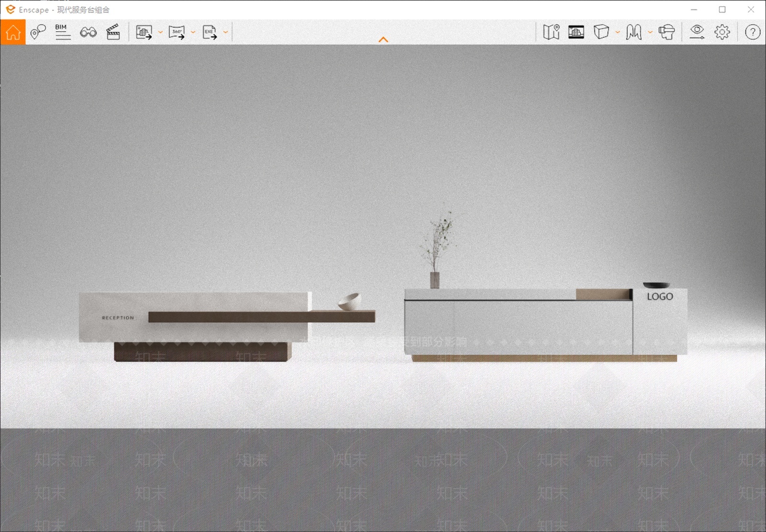Open Visual Settings eye icon
The width and height of the screenshot is (766, 532).
[x=697, y=32]
